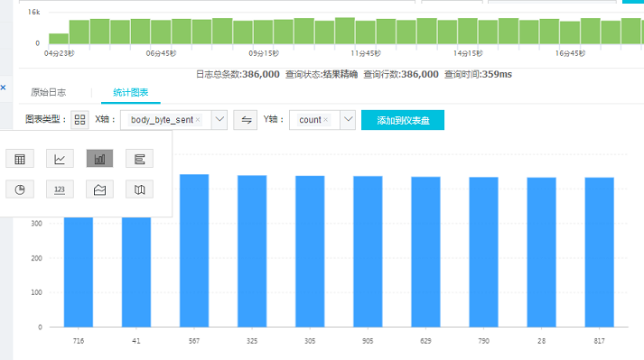Remove body_byte_sent tag from X axis
Screen dimensions: 644x360
click(x=198, y=120)
